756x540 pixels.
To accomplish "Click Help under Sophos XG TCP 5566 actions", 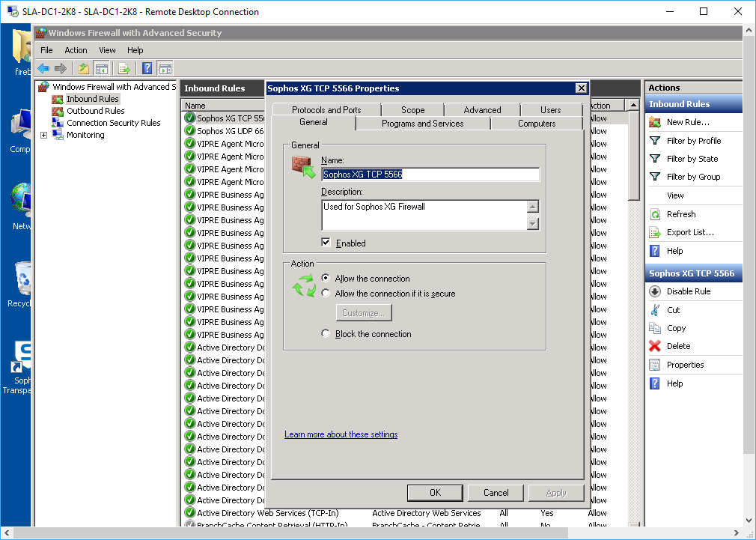I will [x=674, y=383].
